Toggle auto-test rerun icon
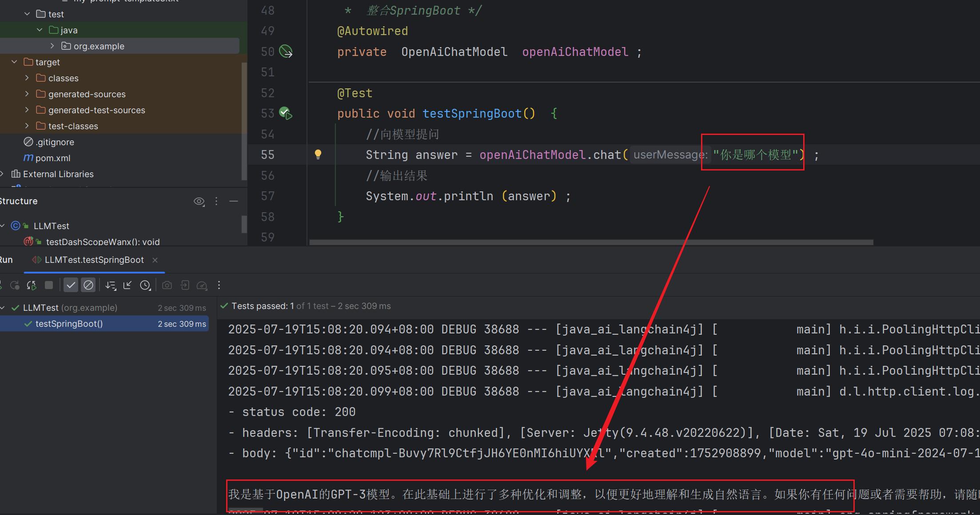 (32, 285)
